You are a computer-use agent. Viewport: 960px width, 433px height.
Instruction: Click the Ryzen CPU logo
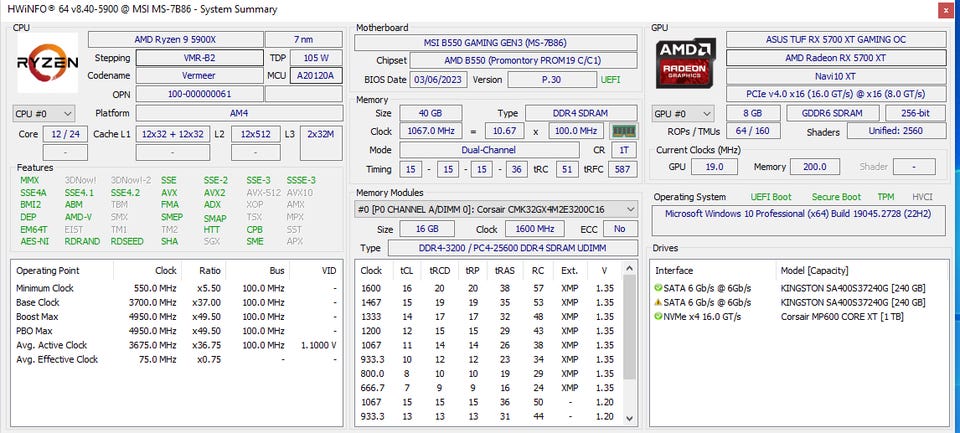click(x=47, y=63)
